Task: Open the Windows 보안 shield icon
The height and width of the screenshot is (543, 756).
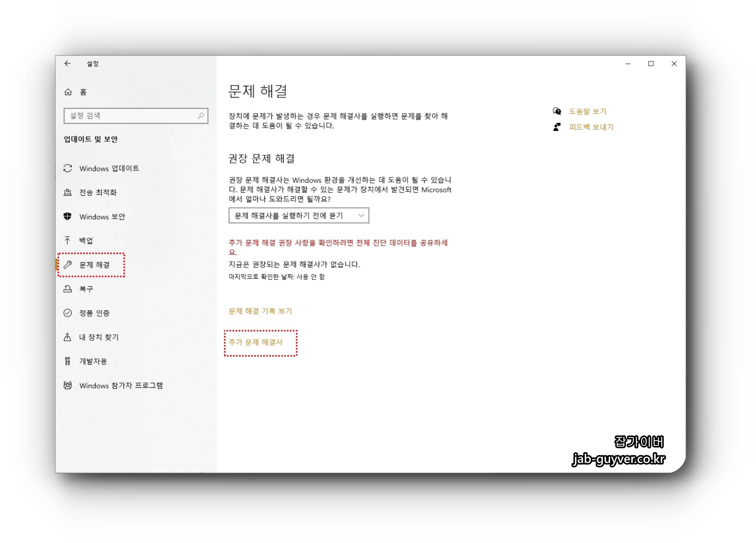Action: pos(68,217)
